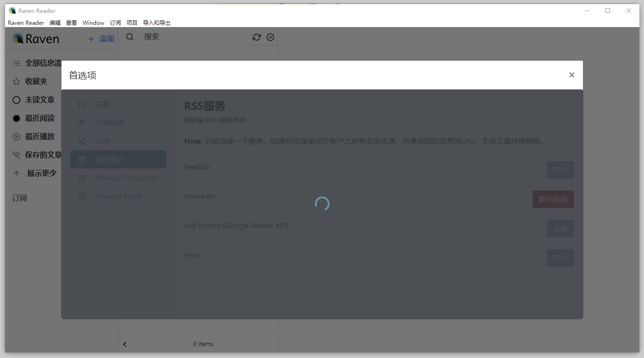Open the 订阅 menu
644x358 pixels.
pyautogui.click(x=116, y=22)
